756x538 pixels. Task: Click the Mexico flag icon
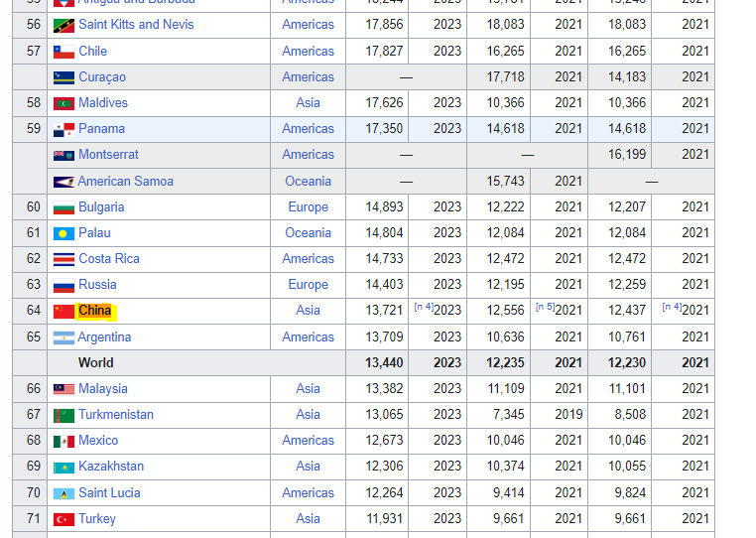pos(63,442)
